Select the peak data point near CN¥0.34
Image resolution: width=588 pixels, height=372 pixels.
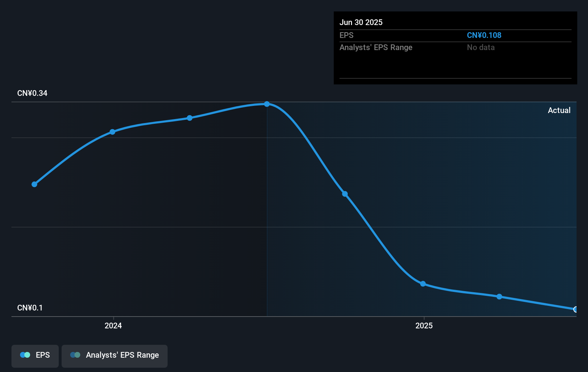click(x=267, y=104)
